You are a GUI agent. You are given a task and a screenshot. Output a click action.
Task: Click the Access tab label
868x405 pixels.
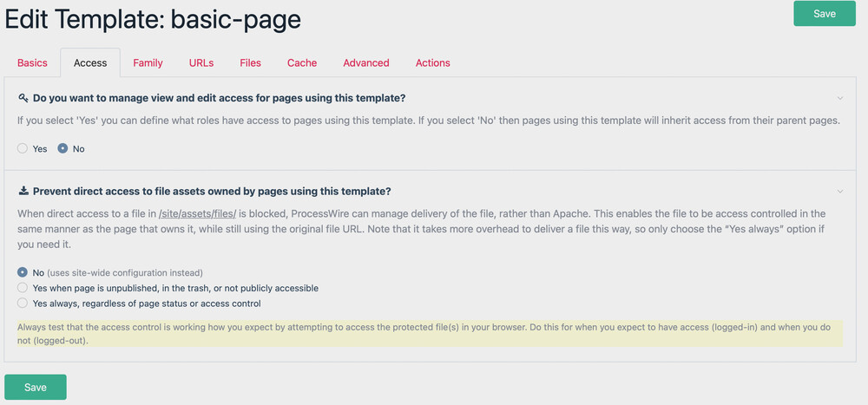point(90,62)
